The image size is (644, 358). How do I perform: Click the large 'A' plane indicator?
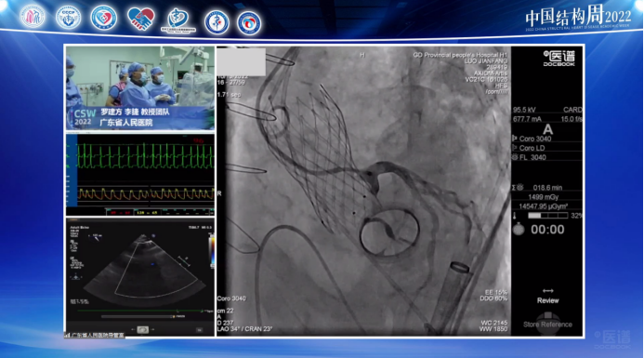point(548,129)
